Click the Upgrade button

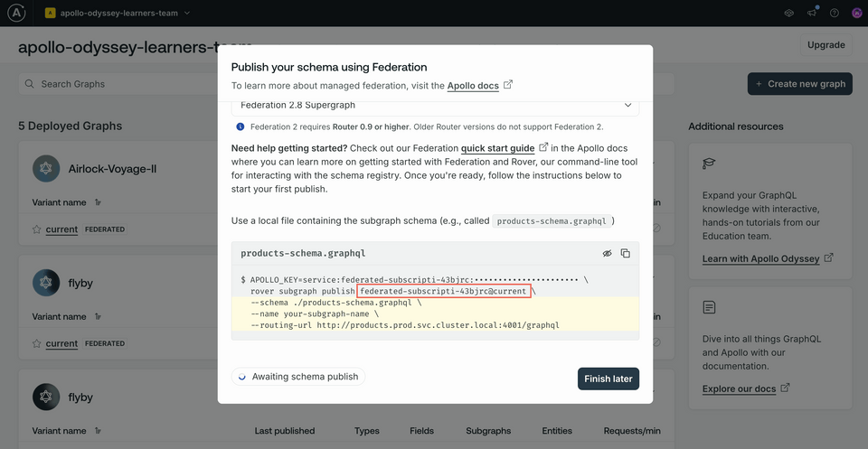coord(826,45)
